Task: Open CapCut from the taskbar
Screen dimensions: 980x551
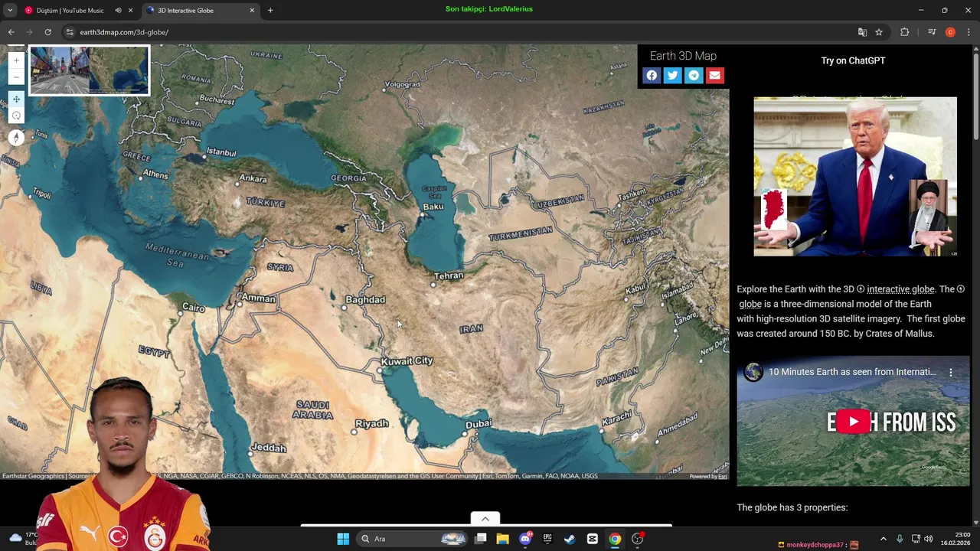Action: tap(593, 539)
